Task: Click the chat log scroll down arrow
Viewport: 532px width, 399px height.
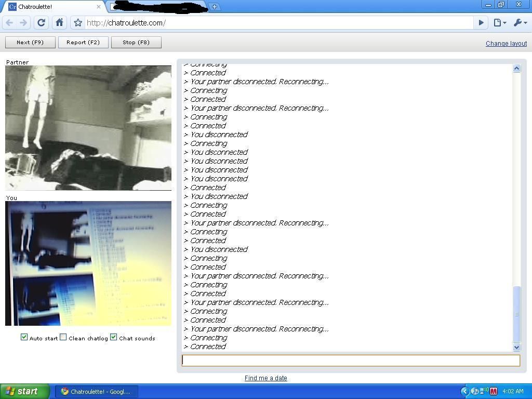Action: point(517,347)
